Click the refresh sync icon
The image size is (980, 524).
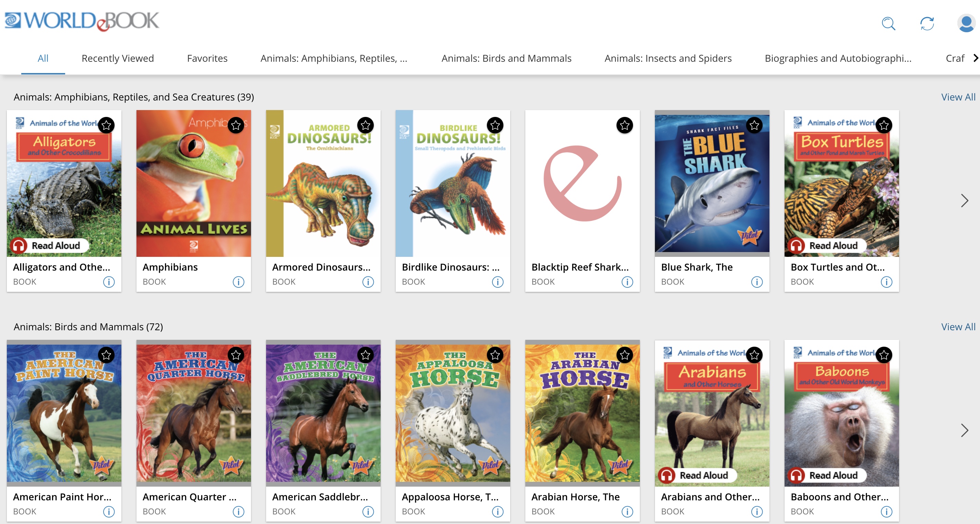coord(927,24)
